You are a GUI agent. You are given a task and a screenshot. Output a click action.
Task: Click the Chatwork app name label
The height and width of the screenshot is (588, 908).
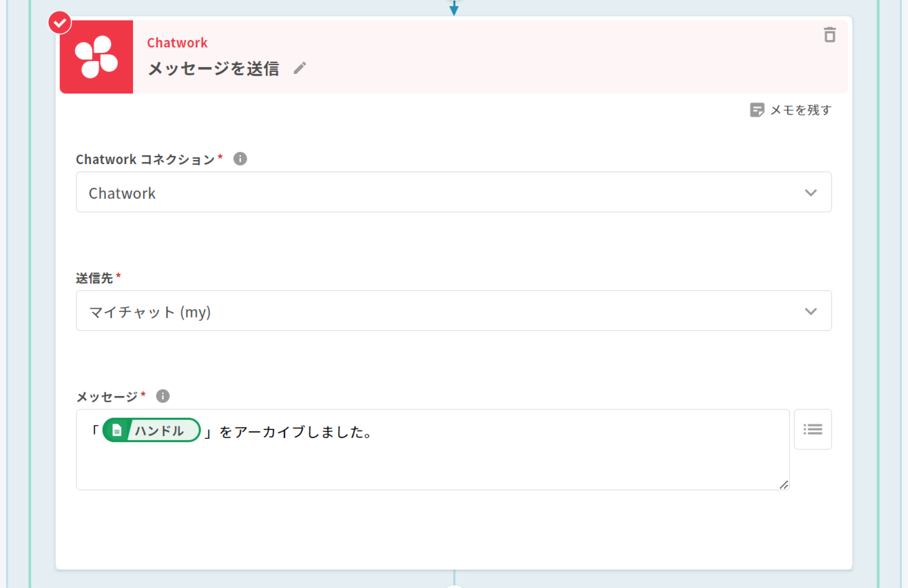pos(177,43)
